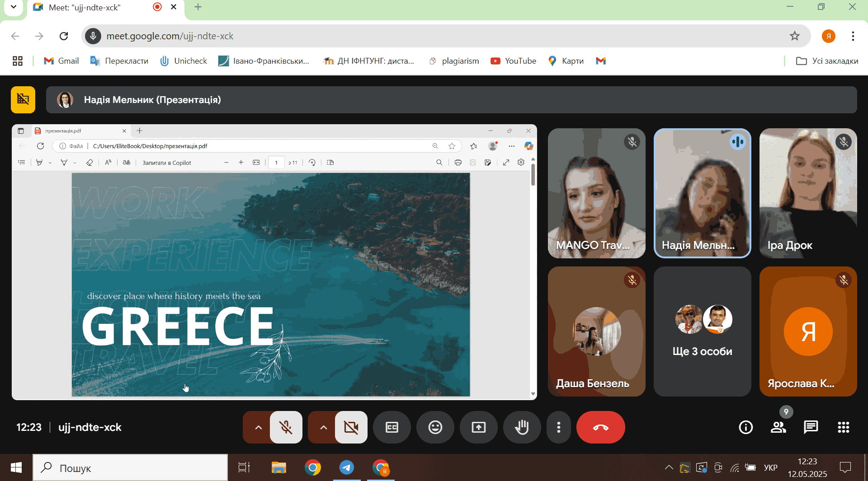Open Unicheck bookmark

click(184, 61)
